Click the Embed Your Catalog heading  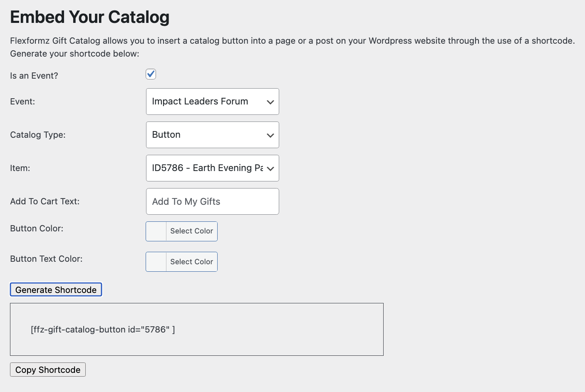[x=90, y=17]
